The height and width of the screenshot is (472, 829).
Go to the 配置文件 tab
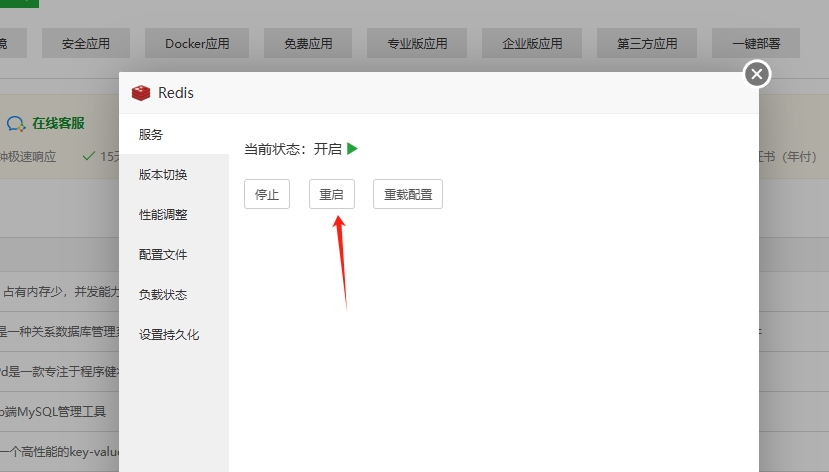point(163,255)
